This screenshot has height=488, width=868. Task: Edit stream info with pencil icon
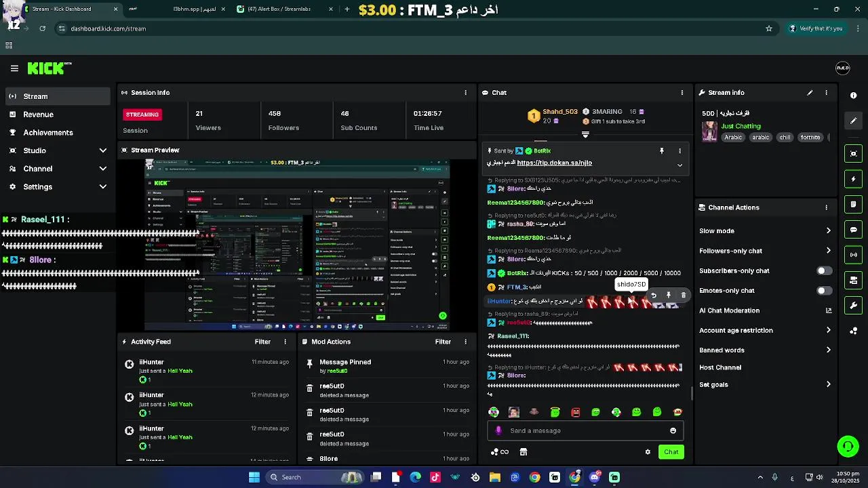pos(810,93)
